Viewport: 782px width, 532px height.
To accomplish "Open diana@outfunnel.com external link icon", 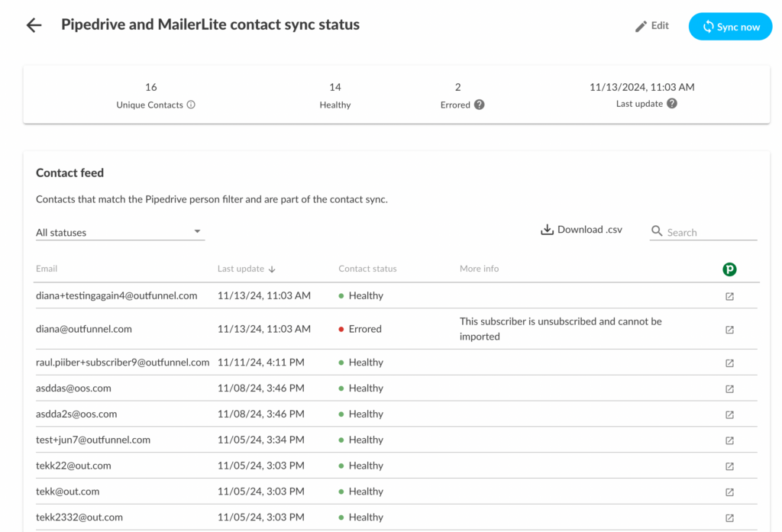I will coord(729,330).
